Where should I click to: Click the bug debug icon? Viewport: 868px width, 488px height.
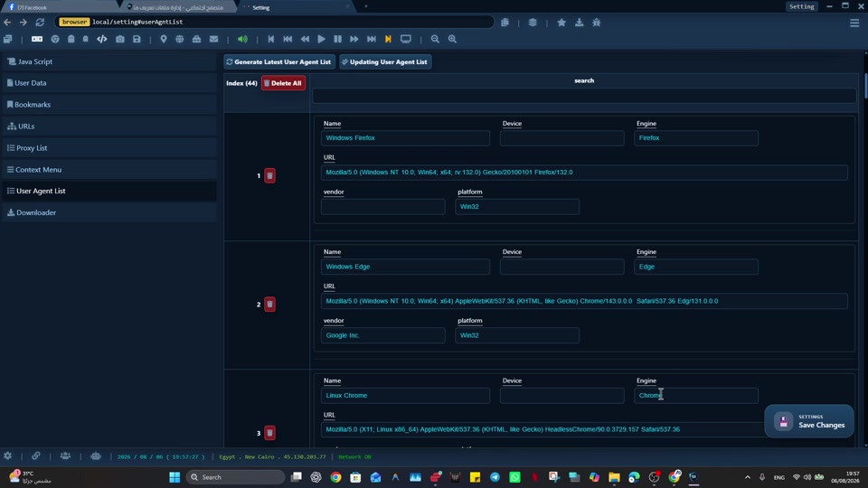(x=596, y=22)
